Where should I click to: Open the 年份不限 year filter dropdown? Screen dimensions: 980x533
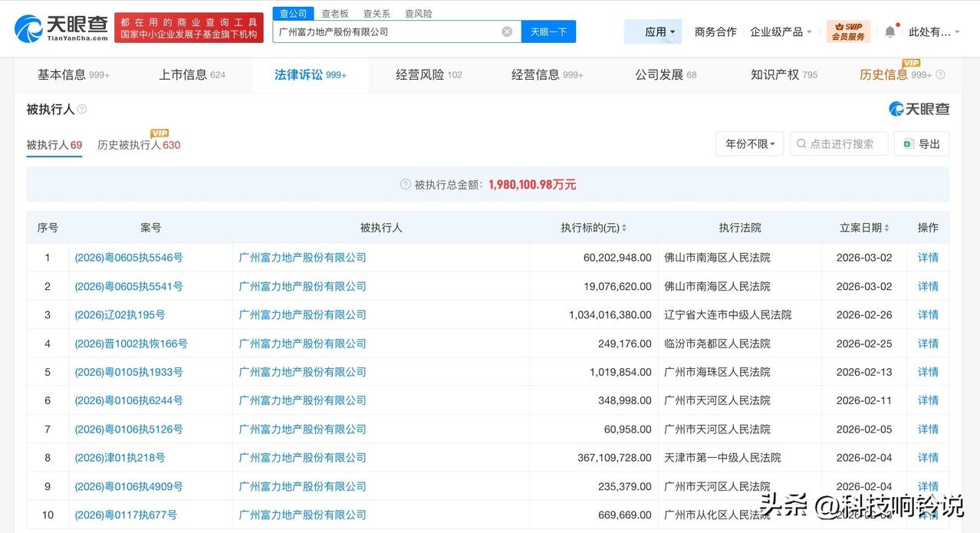point(749,143)
